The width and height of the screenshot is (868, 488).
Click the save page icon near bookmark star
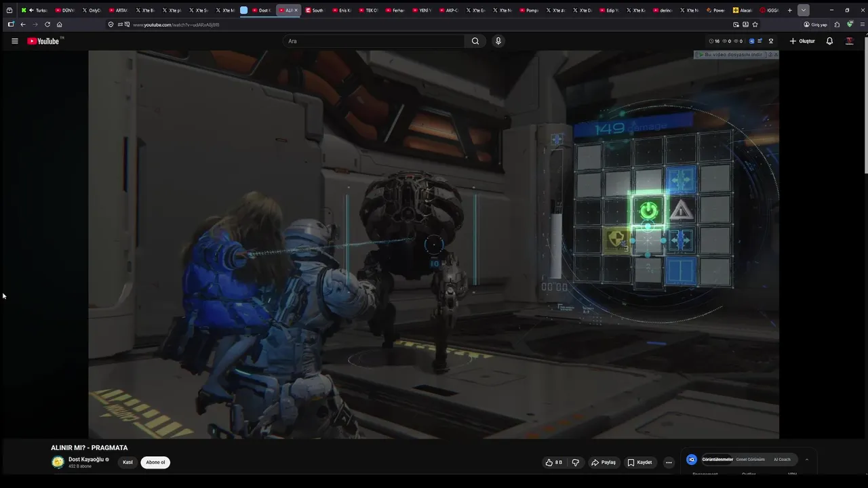tap(745, 24)
